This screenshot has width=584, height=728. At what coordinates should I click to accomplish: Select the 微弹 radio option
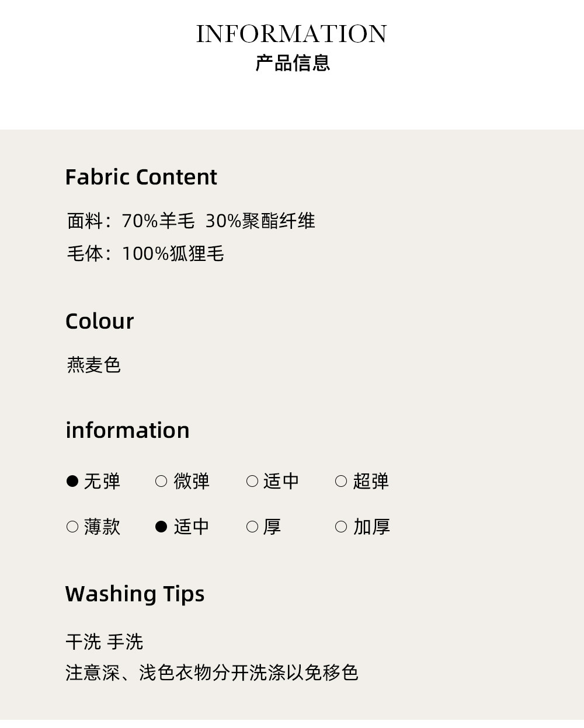pyautogui.click(x=161, y=481)
